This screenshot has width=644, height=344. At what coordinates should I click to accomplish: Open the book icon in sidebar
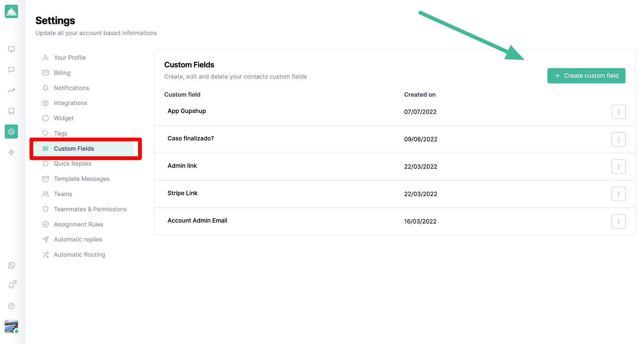11,111
